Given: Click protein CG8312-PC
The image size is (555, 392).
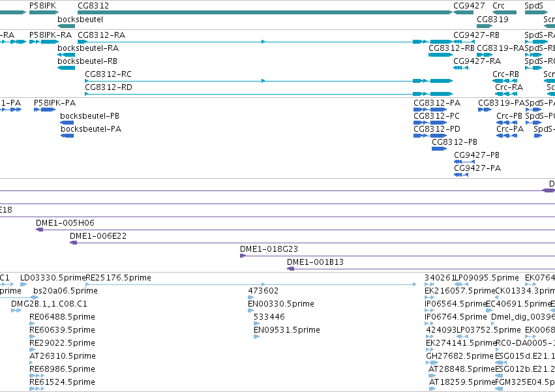Looking at the screenshot, I should 430,123.
